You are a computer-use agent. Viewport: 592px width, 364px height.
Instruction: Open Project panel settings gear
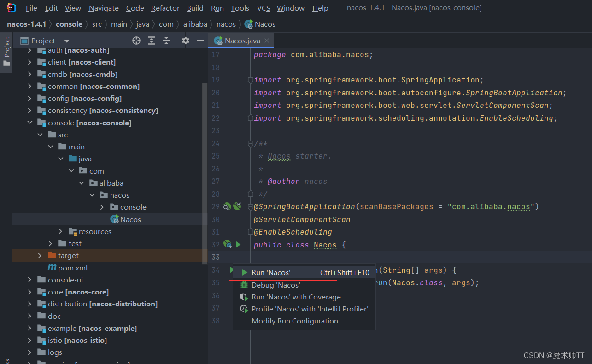186,41
